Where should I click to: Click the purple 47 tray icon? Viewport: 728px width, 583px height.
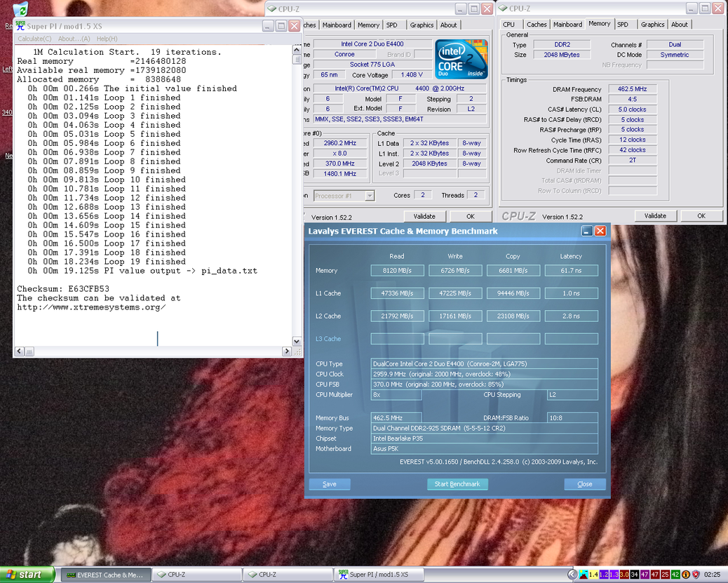click(645, 575)
